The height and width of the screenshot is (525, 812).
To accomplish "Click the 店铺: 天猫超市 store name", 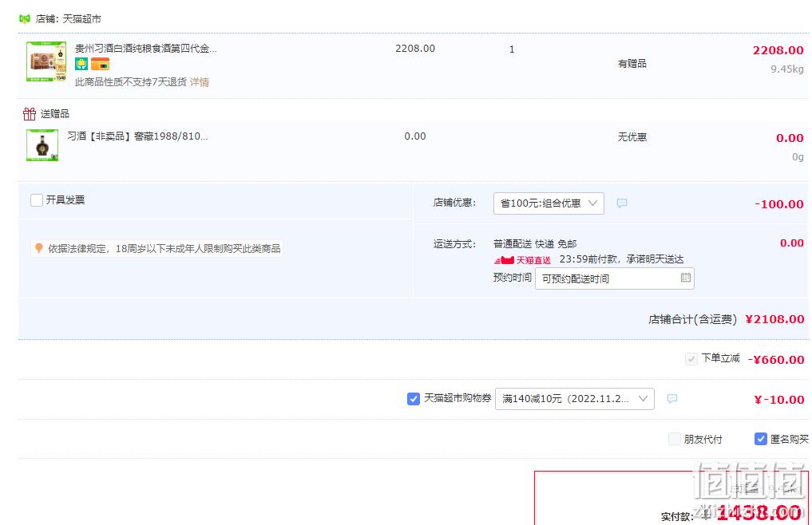I will 69,19.
